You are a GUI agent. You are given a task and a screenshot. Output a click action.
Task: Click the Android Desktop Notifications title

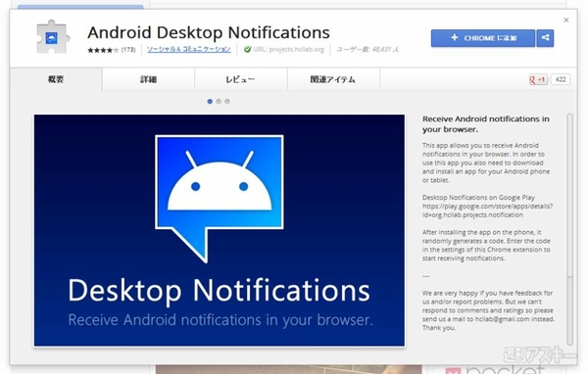[x=209, y=32]
